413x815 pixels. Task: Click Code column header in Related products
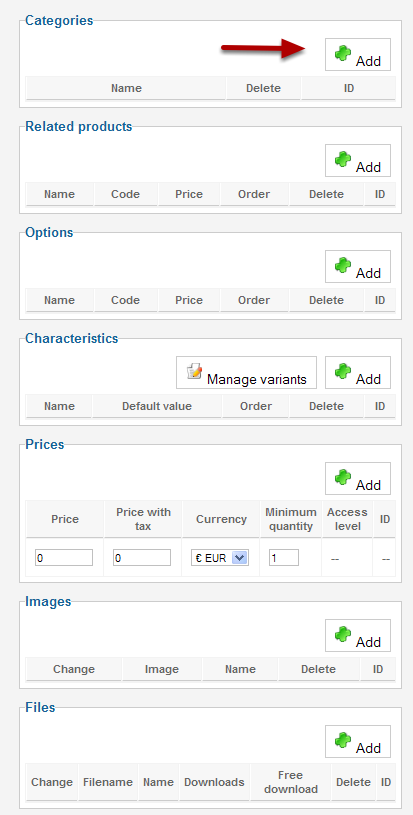pyautogui.click(x=126, y=194)
